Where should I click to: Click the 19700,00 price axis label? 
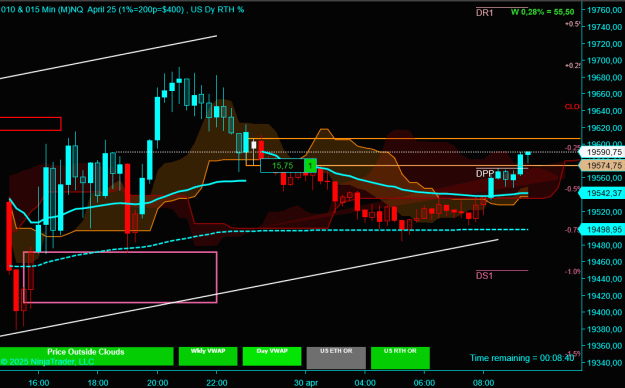tap(605, 61)
